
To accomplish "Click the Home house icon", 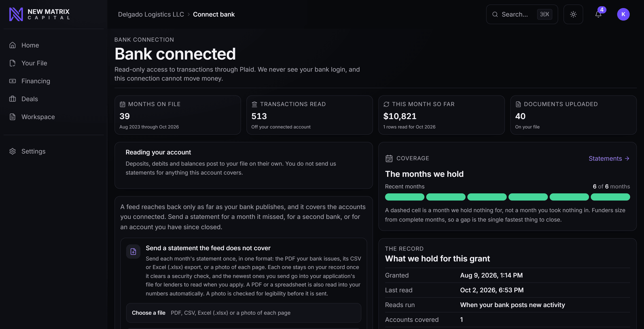I will click(13, 45).
